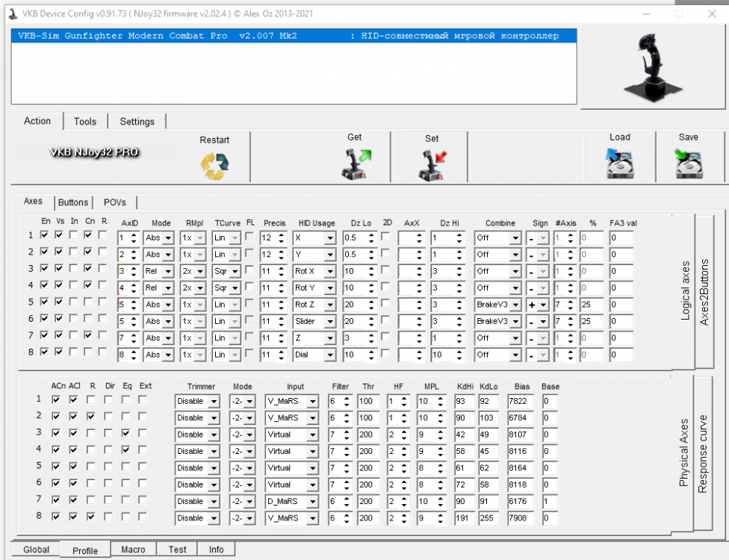
Task: Enable the R checkbox for logical axis 5
Action: click(x=103, y=302)
